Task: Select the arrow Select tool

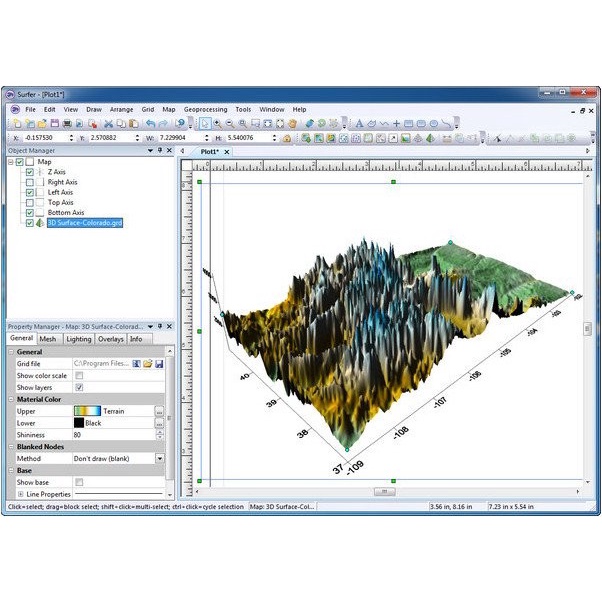Action: tap(205, 123)
